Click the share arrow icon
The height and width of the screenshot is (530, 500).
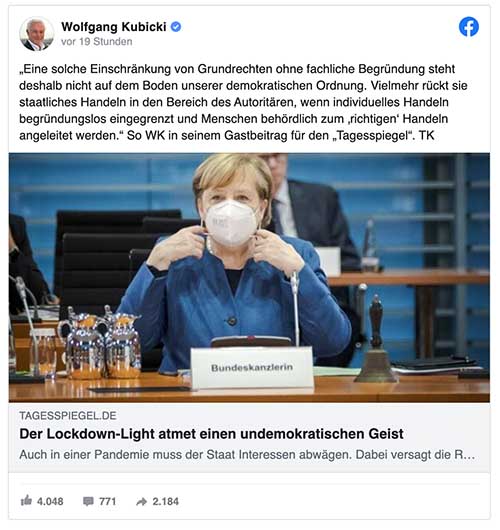point(141,501)
